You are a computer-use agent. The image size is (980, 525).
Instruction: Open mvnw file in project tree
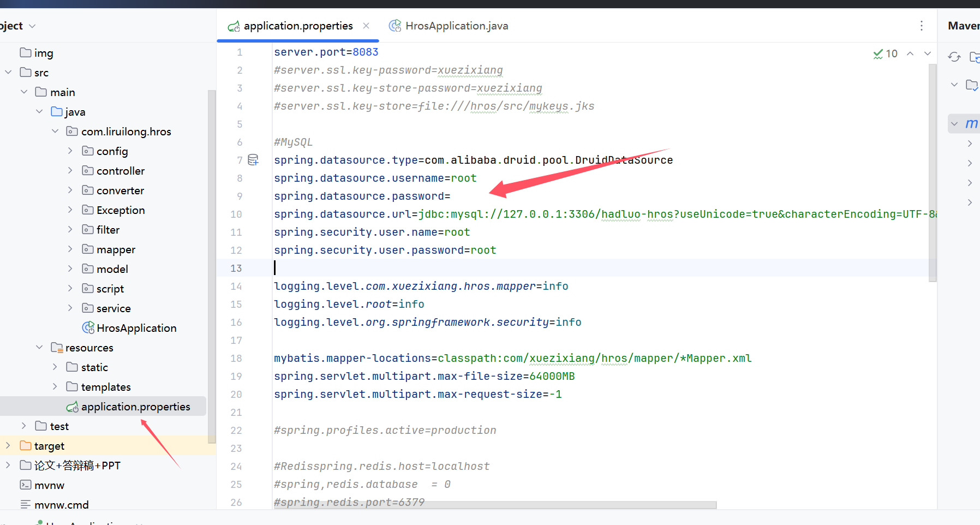coord(49,485)
